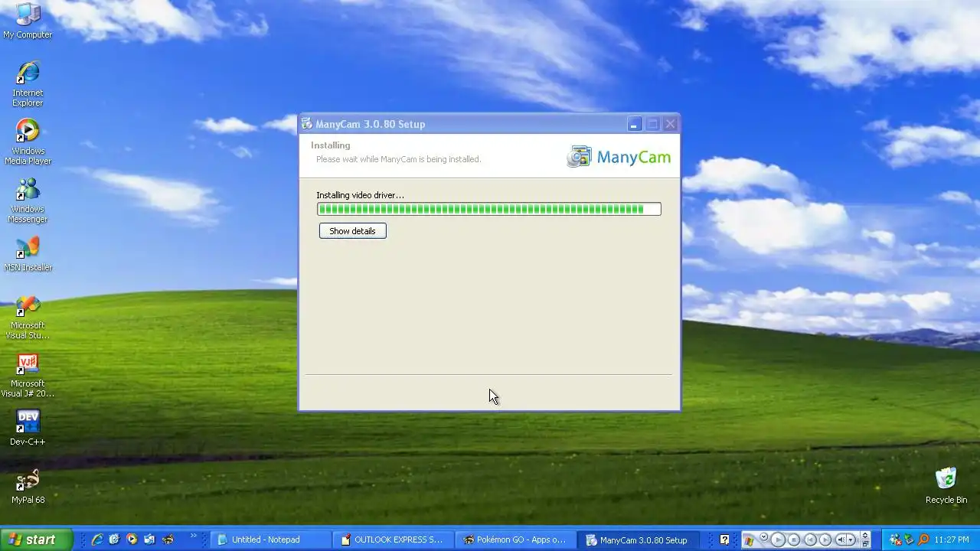Launch Internet Explorer from Quick Launch bar
The height and width of the screenshot is (551, 980).
pos(97,540)
